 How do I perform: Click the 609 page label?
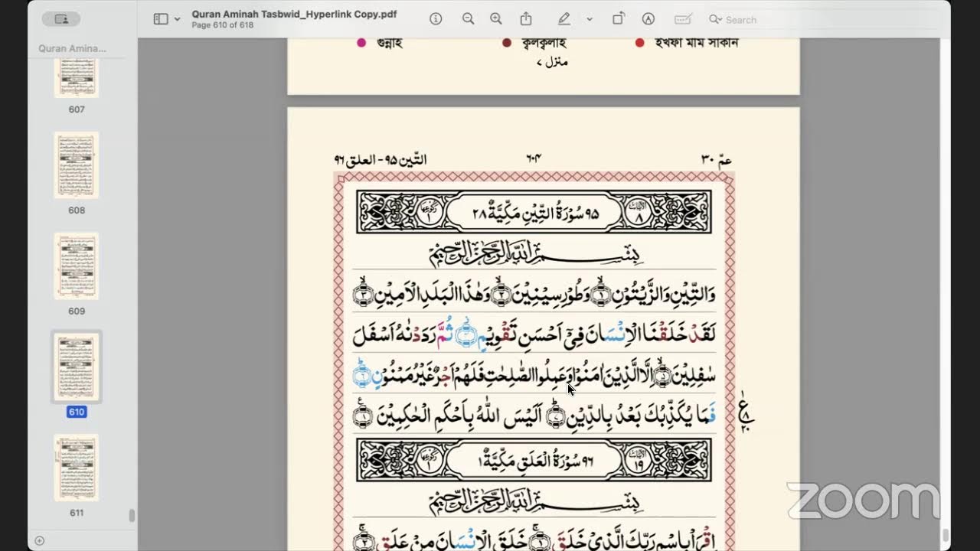(76, 311)
